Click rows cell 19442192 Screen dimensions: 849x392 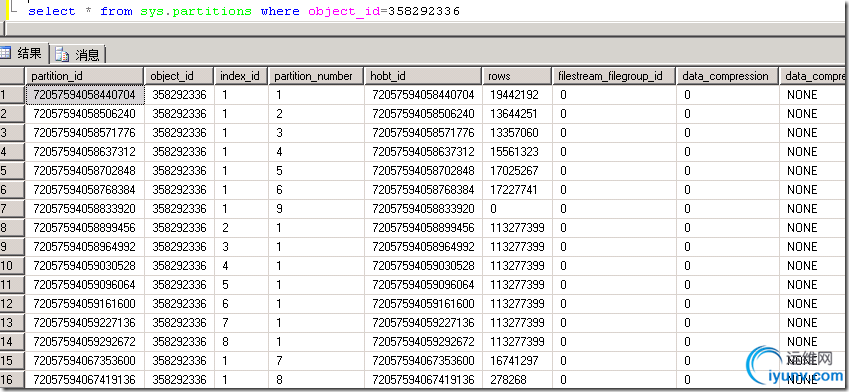(x=517, y=95)
